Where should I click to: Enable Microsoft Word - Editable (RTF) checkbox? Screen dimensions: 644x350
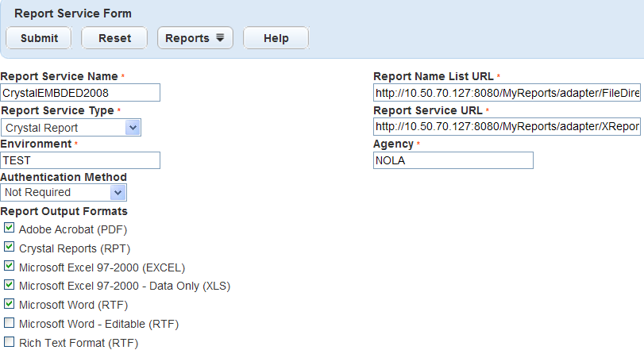(x=9, y=323)
